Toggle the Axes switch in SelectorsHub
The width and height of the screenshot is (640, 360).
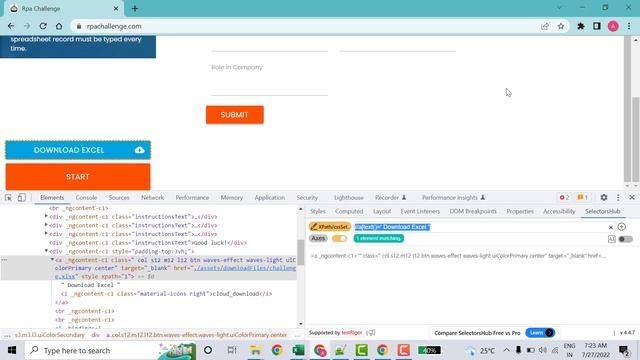pyautogui.click(x=339, y=238)
